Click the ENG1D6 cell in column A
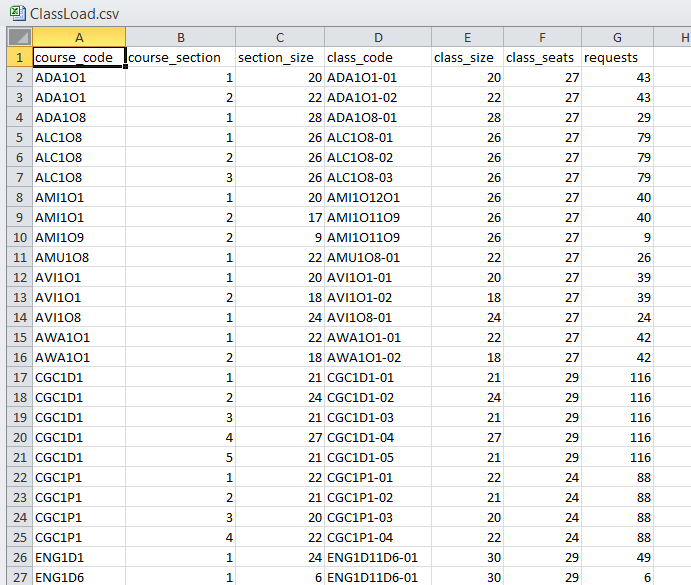Screen dimensions: 691x585 click(79, 577)
